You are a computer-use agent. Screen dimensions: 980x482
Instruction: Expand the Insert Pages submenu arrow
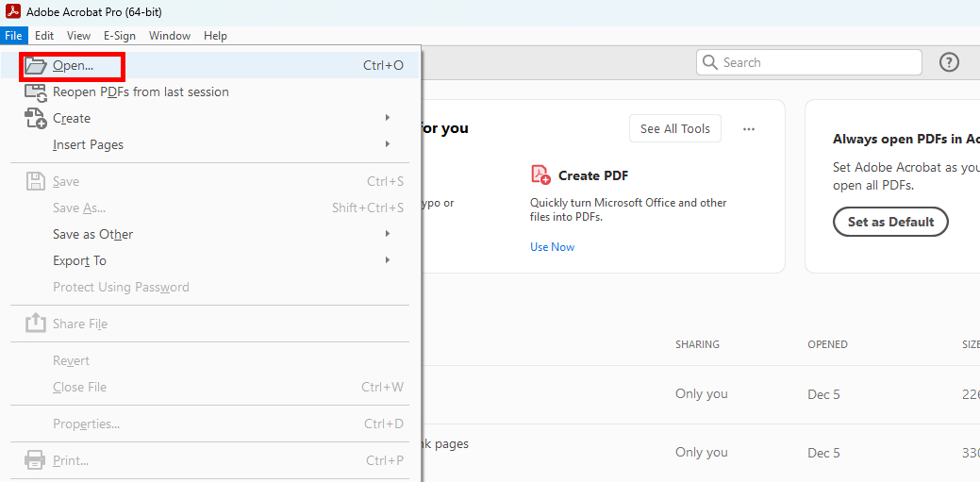[388, 143]
